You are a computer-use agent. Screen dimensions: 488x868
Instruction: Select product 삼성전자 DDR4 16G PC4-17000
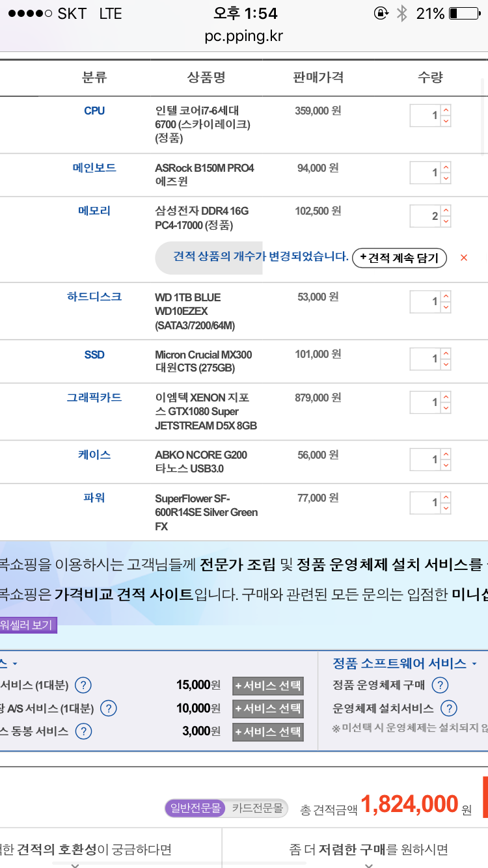click(x=202, y=218)
